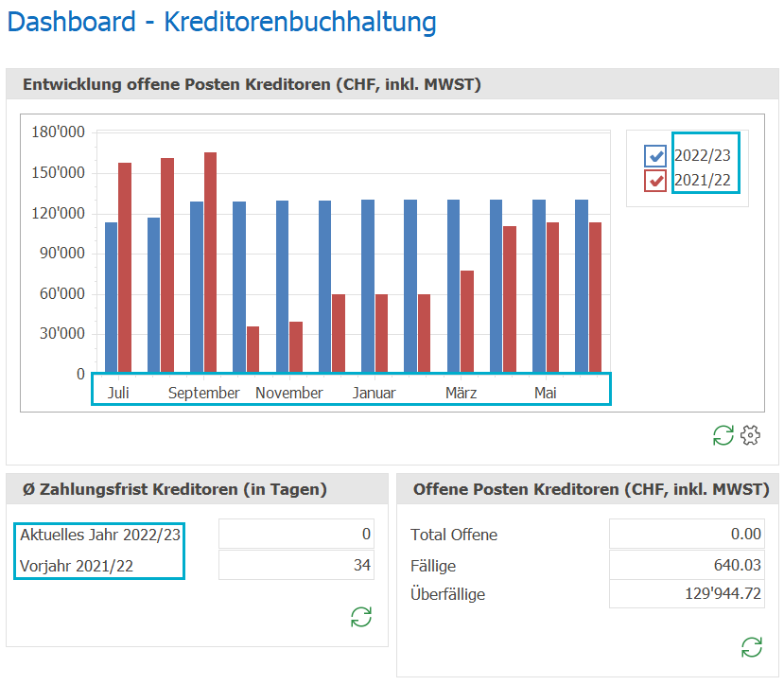Click the Fällige label
Viewport: 784px width, 685px height.
[433, 566]
